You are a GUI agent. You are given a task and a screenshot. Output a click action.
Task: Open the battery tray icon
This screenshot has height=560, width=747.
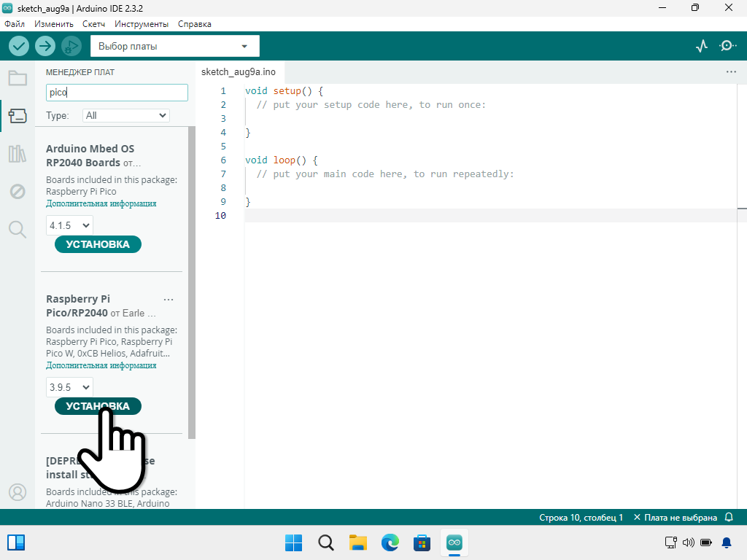pos(706,542)
